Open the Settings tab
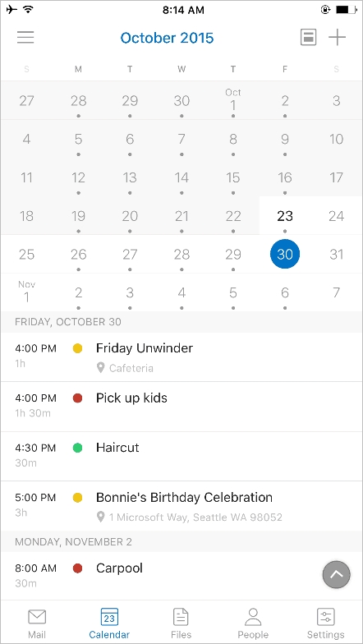 click(x=325, y=623)
